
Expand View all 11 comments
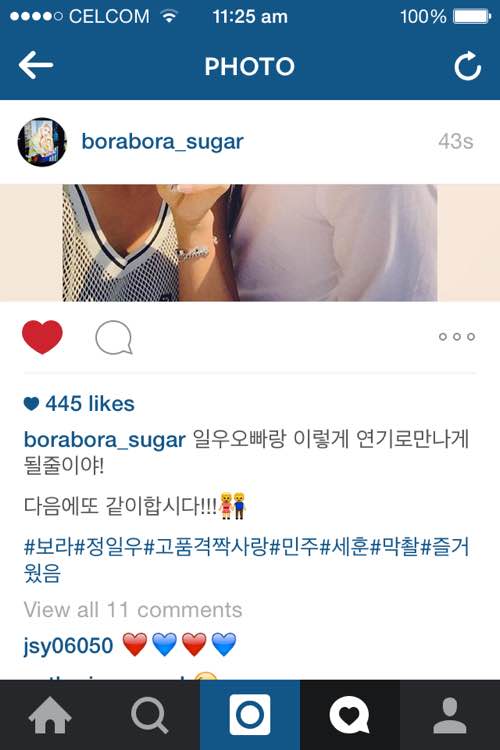click(133, 610)
